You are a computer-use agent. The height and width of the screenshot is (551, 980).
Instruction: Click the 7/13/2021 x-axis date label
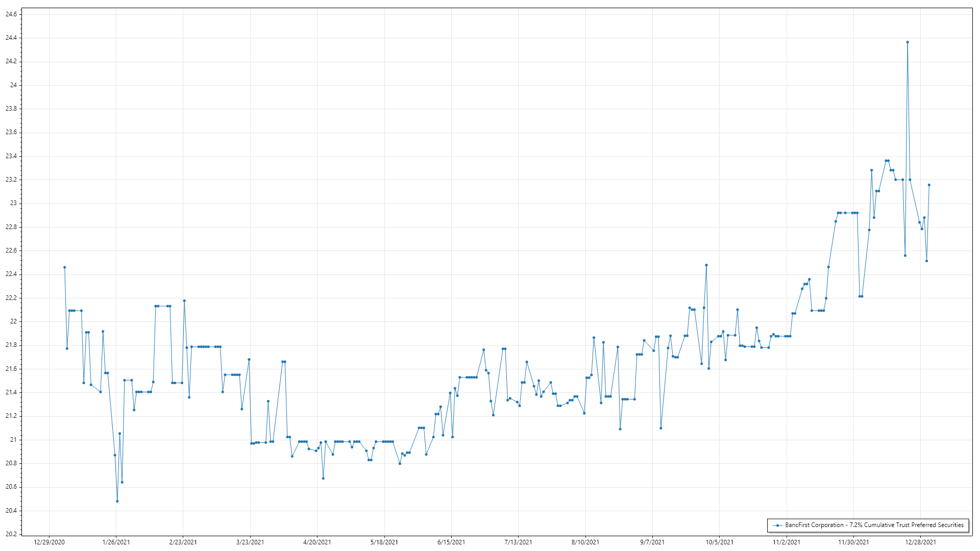[518, 542]
